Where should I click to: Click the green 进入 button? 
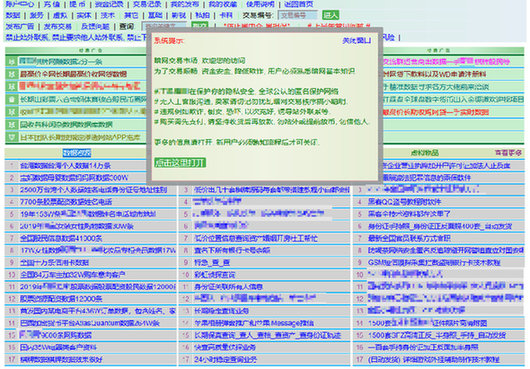tap(330, 15)
